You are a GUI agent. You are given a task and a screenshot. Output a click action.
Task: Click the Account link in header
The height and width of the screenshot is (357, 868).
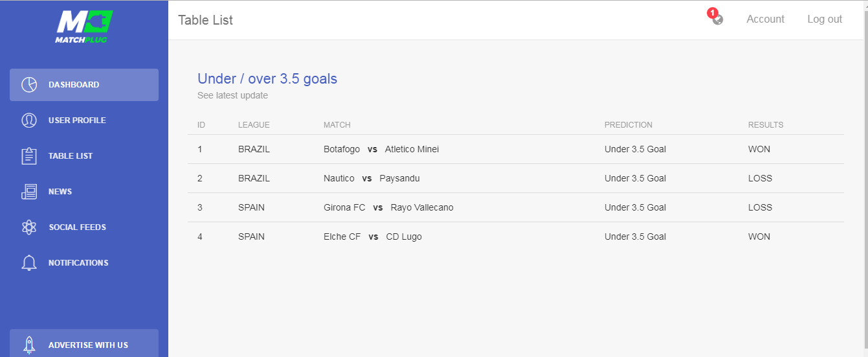point(765,19)
